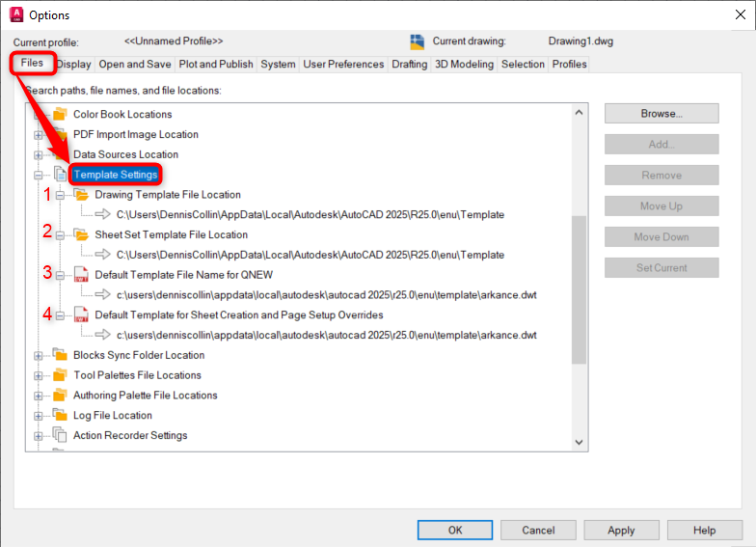Open the 3D Modeling tab

pos(465,64)
